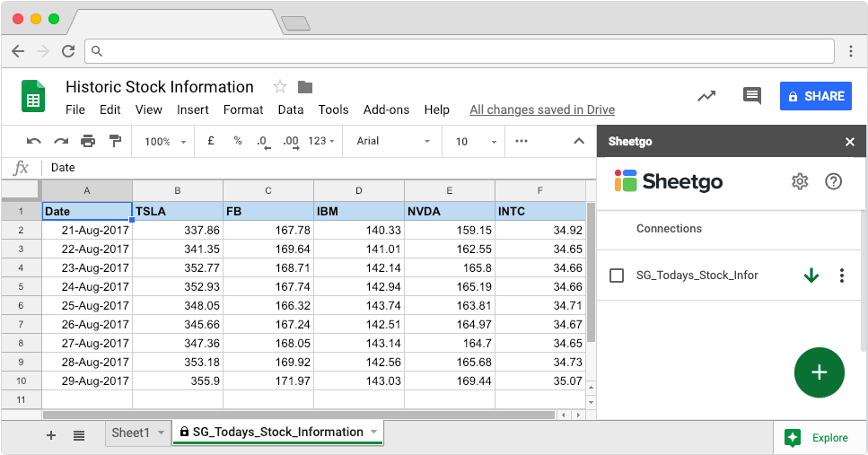
Task: Click the vertical scrollbar down arrow
Action: pos(591,402)
